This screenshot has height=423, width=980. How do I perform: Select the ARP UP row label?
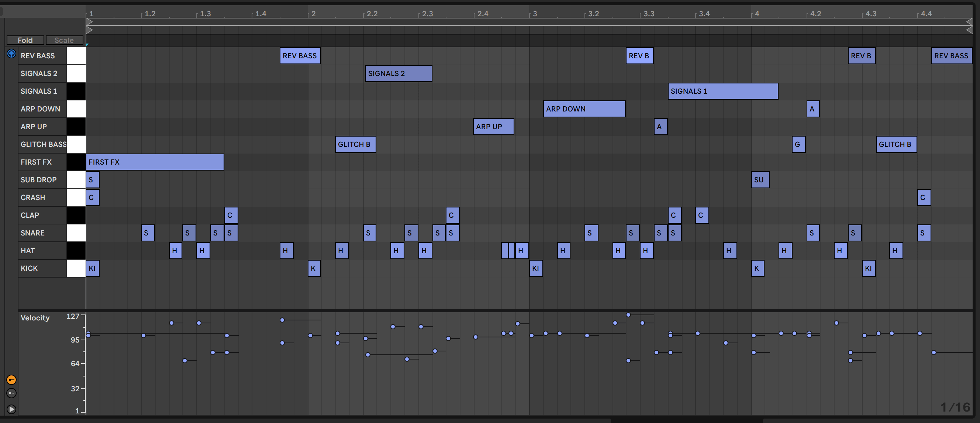pyautogui.click(x=34, y=126)
